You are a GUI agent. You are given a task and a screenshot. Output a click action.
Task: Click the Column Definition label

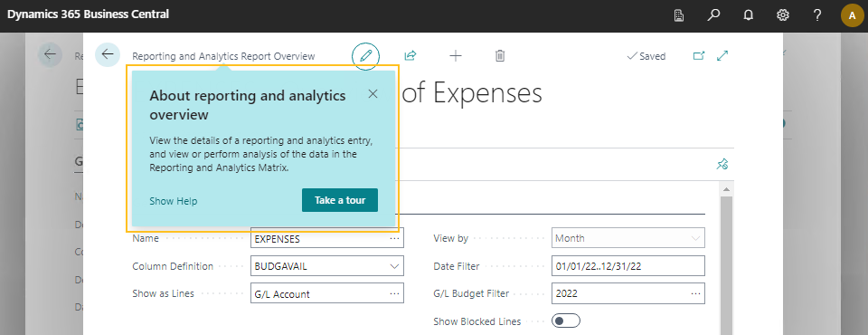[x=173, y=266]
